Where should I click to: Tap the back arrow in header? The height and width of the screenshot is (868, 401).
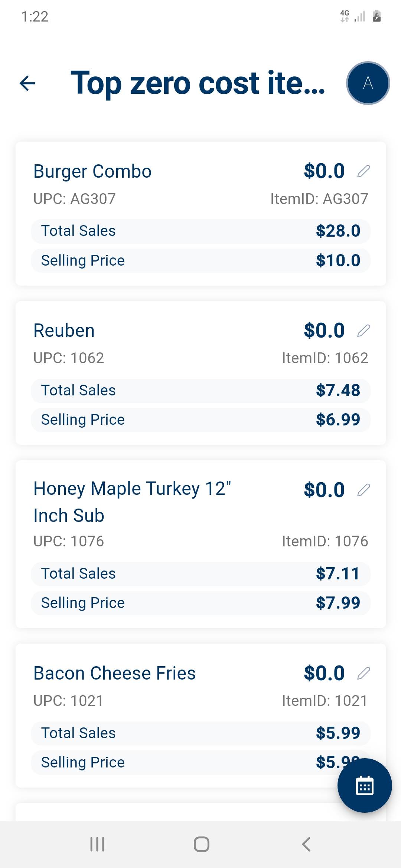point(27,83)
